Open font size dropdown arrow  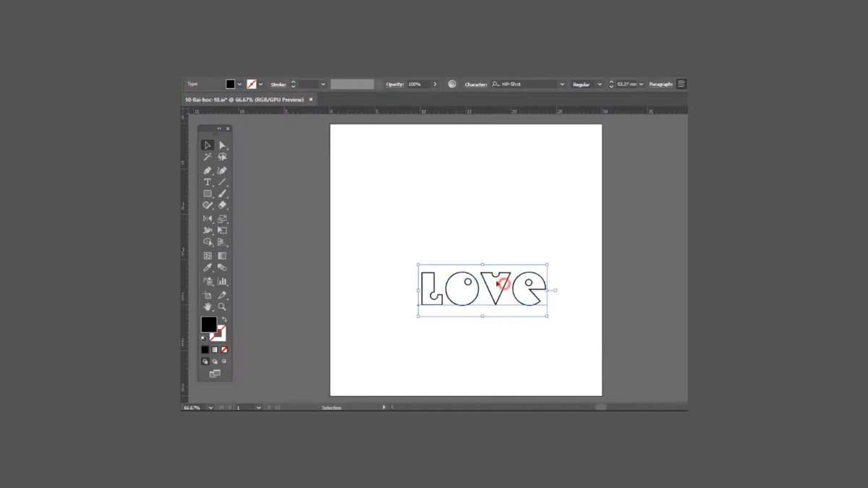641,84
